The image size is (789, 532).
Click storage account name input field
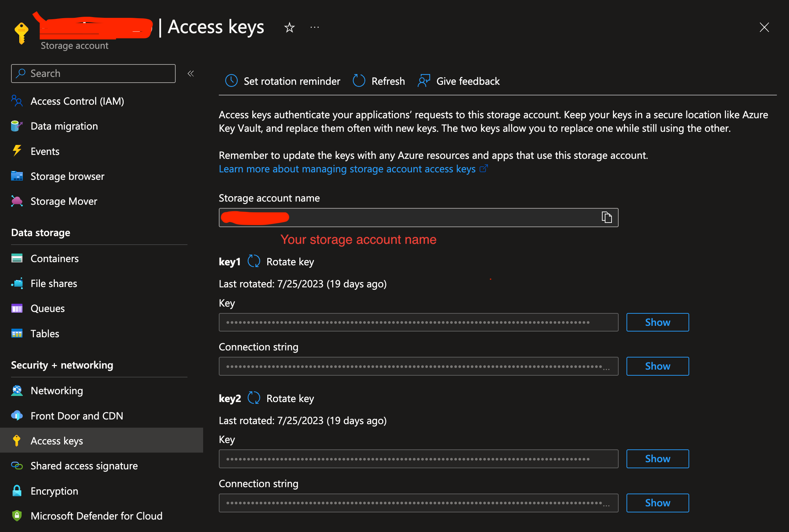[418, 217]
